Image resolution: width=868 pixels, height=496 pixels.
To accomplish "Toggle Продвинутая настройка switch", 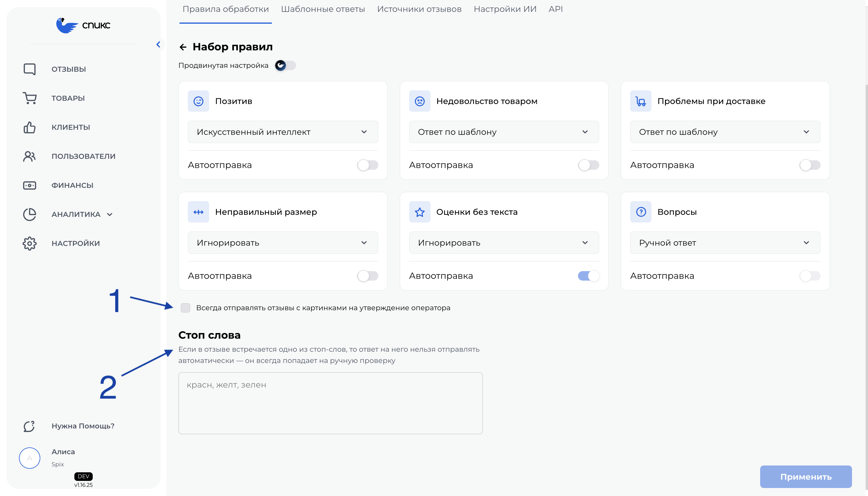I will (285, 65).
